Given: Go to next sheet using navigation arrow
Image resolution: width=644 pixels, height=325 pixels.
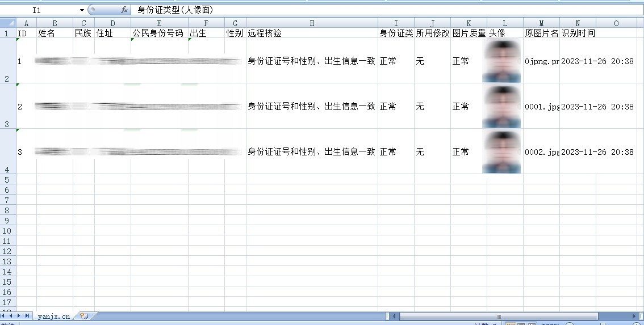Looking at the screenshot, I should pos(19,316).
